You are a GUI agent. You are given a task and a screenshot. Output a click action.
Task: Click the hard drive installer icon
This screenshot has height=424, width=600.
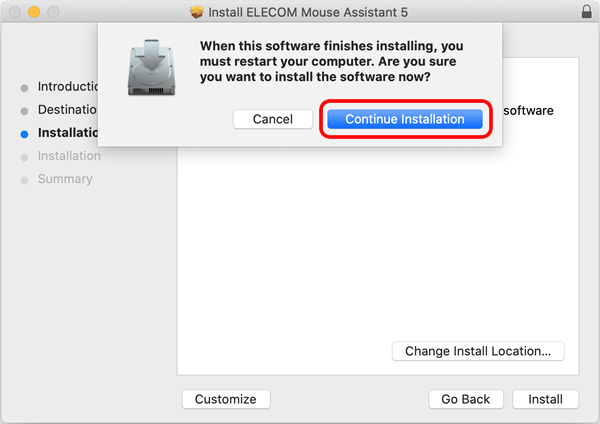point(152,67)
